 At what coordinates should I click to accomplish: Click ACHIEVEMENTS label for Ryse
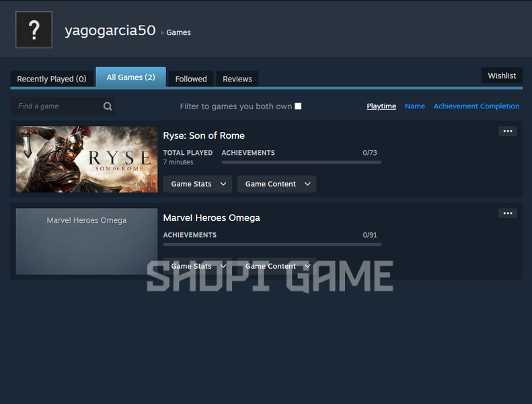point(248,153)
